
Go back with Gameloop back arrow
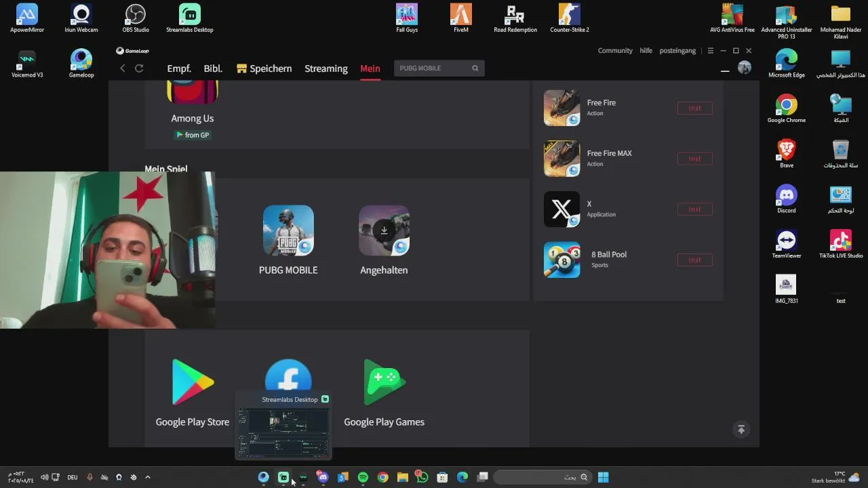click(x=123, y=68)
